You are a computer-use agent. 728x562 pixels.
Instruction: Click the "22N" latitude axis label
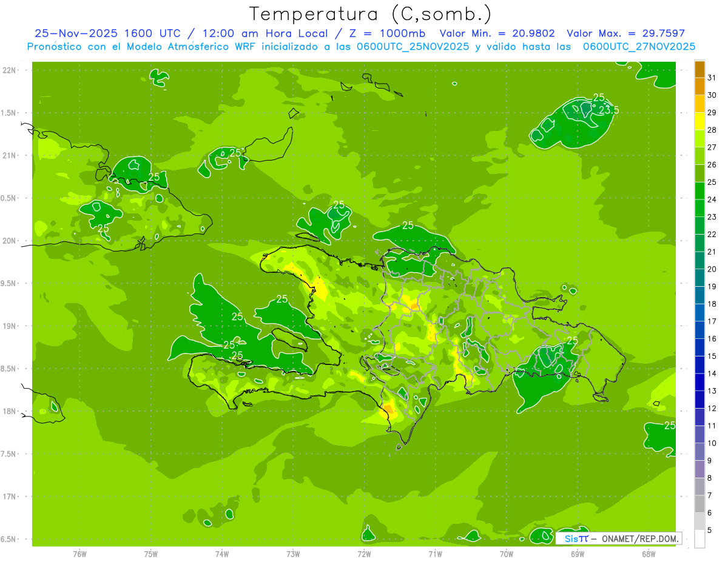click(8, 70)
